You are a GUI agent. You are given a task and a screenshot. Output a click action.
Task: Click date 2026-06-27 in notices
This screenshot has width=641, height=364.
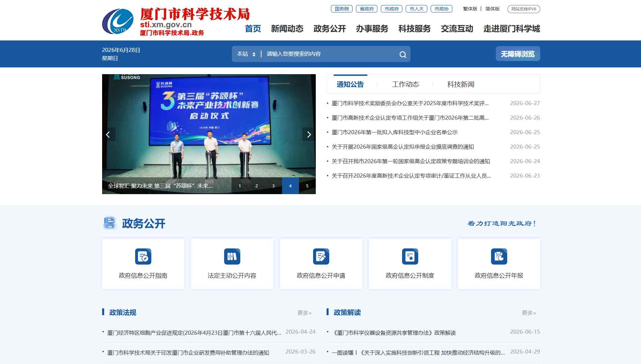tap(525, 103)
